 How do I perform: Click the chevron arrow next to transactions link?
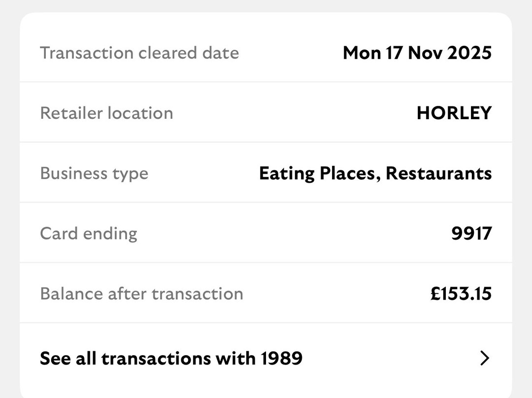pos(485,358)
